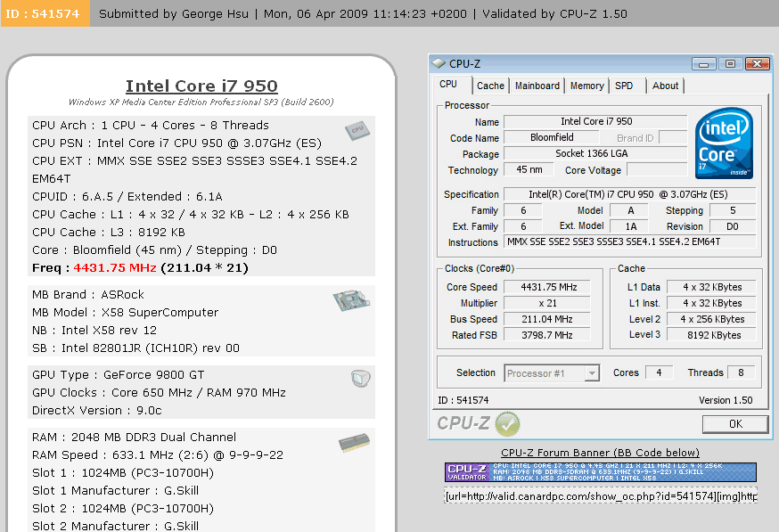Click the monitor icon beside GPU Type
Image resolution: width=779 pixels, height=532 pixels.
361,379
